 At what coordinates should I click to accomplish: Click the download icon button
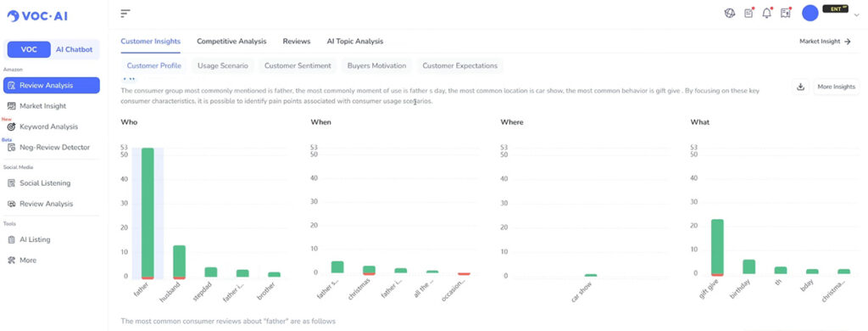(800, 87)
